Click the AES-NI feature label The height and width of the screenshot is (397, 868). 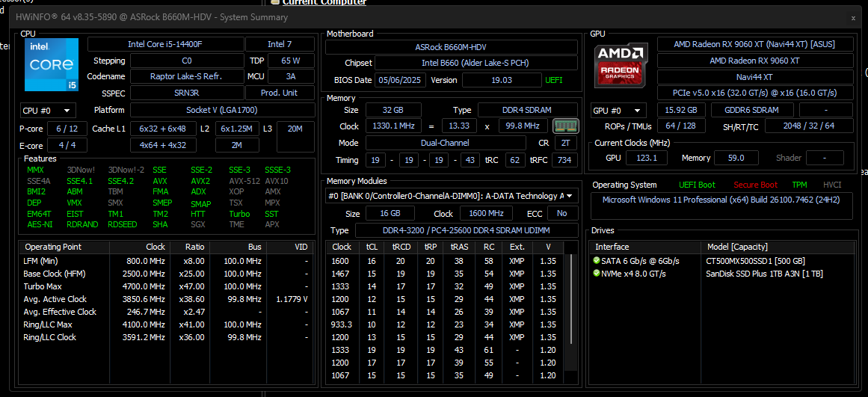coord(38,225)
